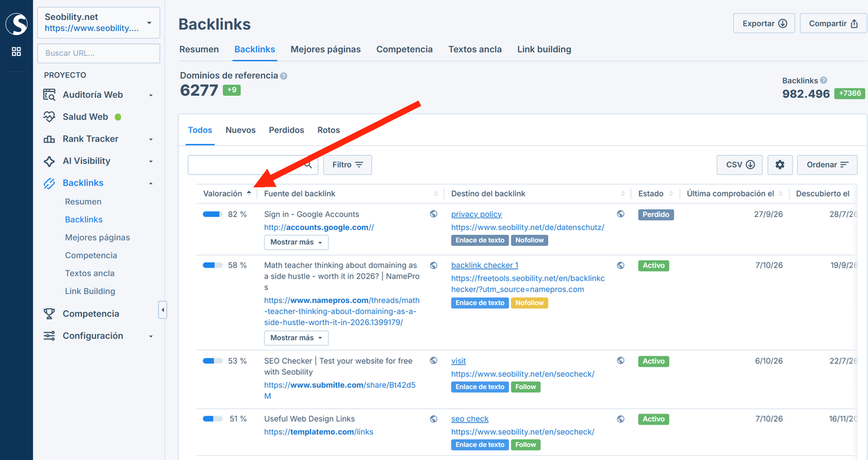Focus the backlinks table search field
This screenshot has width=868, height=460.
[253, 165]
